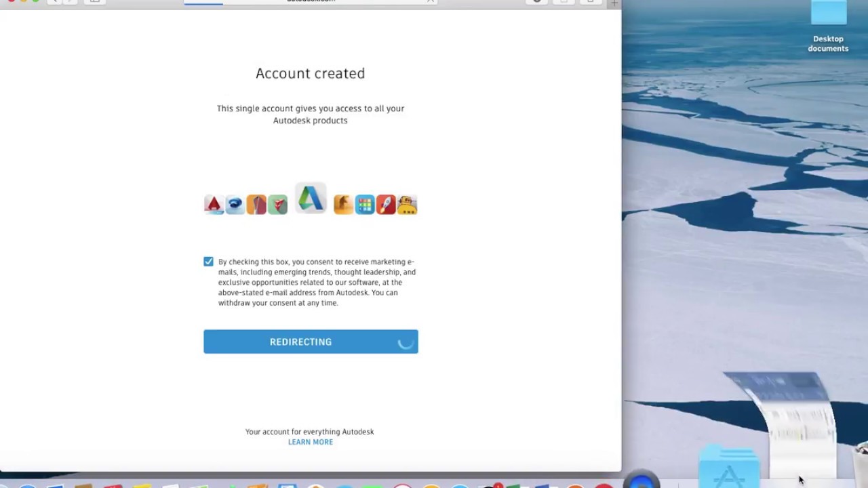Open the Learn More link
This screenshot has height=488, width=868.
click(x=311, y=442)
